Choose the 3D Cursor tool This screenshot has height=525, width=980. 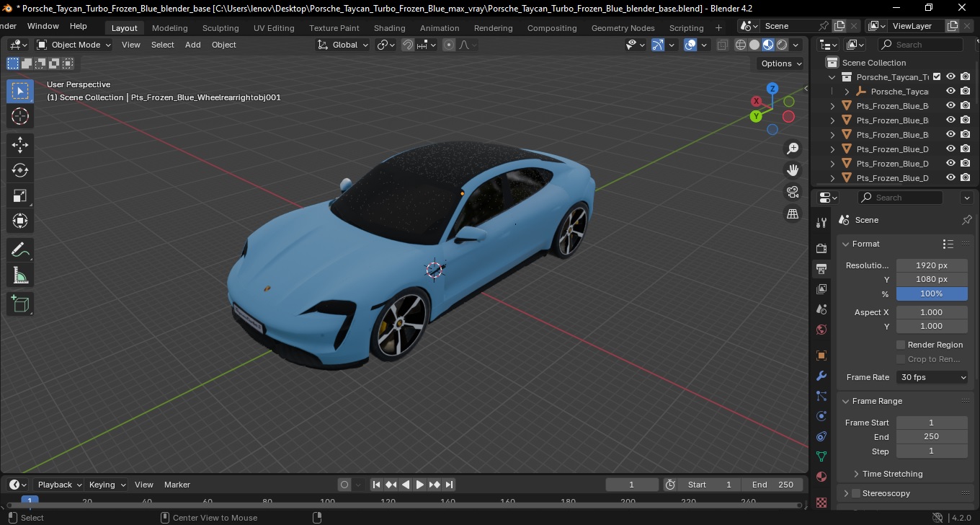pyautogui.click(x=20, y=116)
